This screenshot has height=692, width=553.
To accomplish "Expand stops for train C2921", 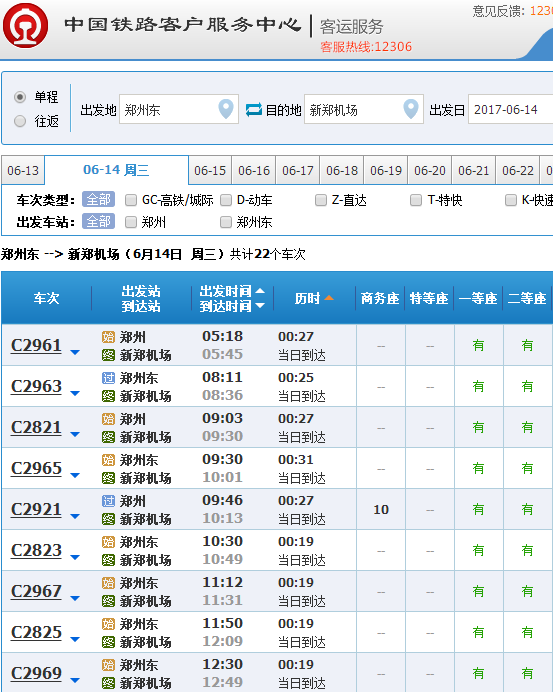I will click(x=75, y=516).
